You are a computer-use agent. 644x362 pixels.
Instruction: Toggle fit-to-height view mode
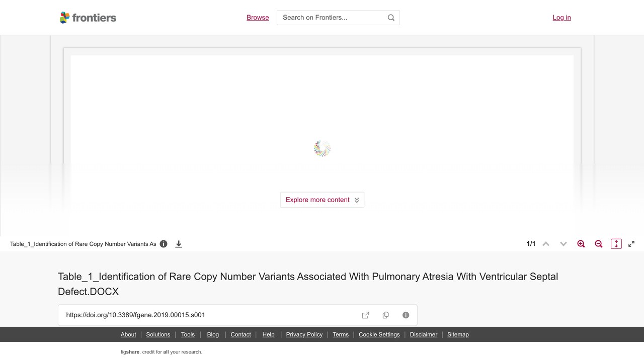(x=616, y=244)
